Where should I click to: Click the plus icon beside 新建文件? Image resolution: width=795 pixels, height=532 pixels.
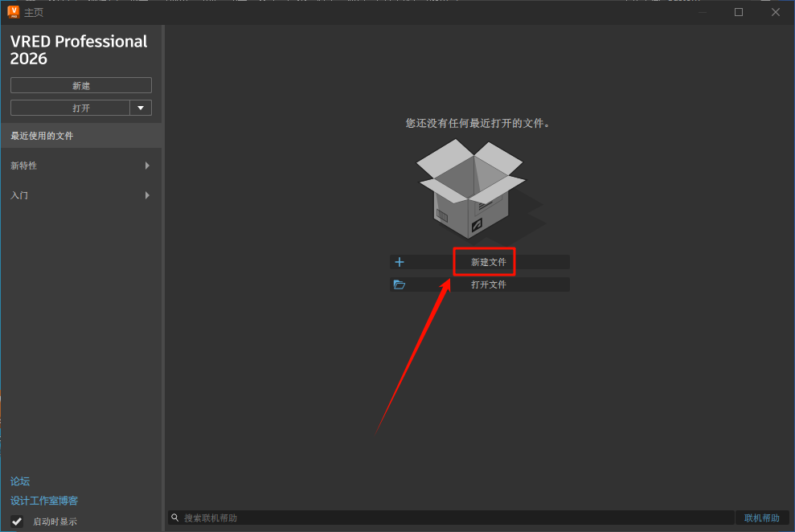400,262
